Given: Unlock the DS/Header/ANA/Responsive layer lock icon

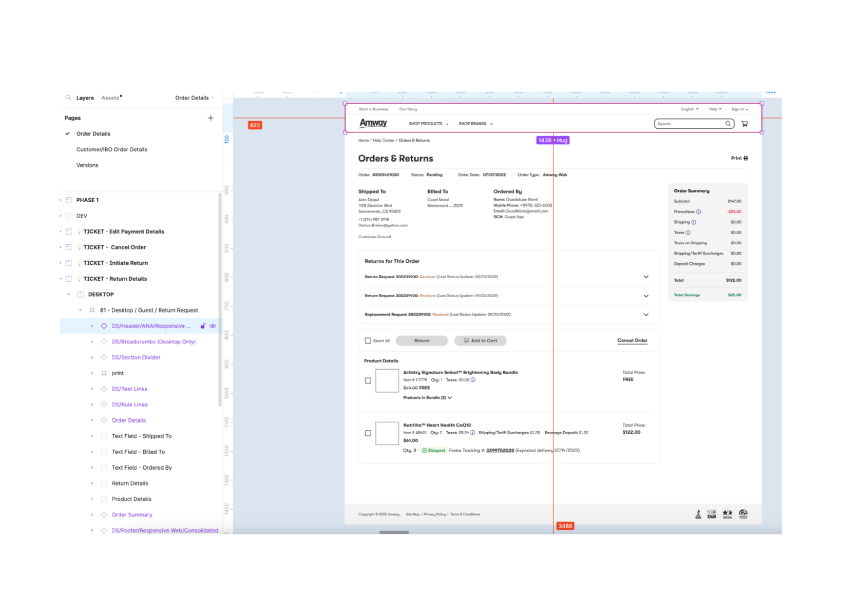Looking at the screenshot, I should (203, 326).
